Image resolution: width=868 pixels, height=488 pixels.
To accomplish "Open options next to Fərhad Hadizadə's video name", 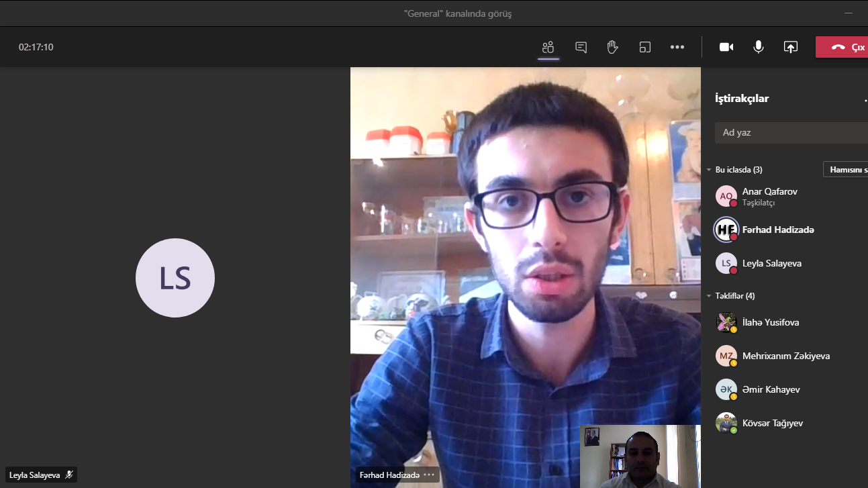I will coord(429,475).
